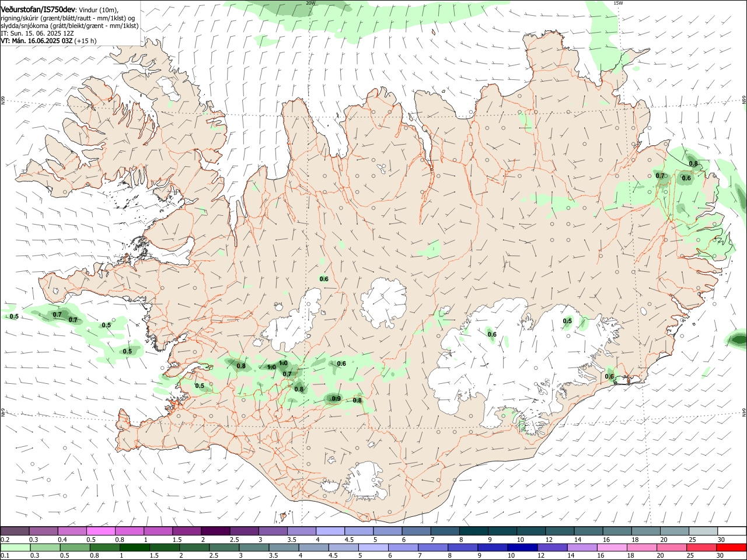
Task: Pick the darkest purple snow swatch between 2 and 2.5
Action: coord(215,531)
